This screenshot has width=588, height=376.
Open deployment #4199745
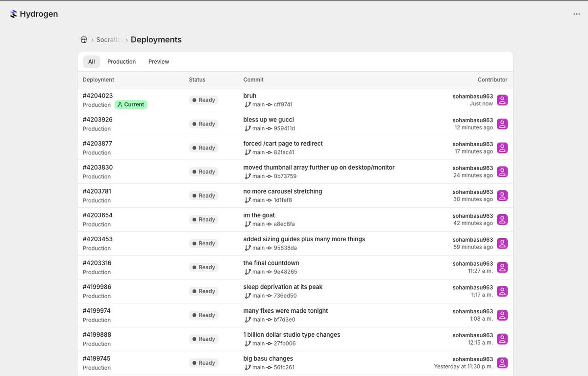[x=97, y=359]
